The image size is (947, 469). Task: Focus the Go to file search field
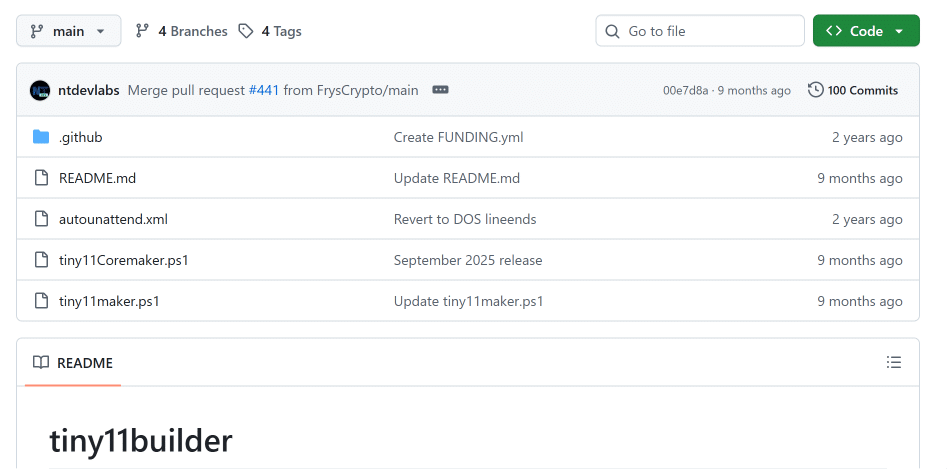tap(700, 31)
